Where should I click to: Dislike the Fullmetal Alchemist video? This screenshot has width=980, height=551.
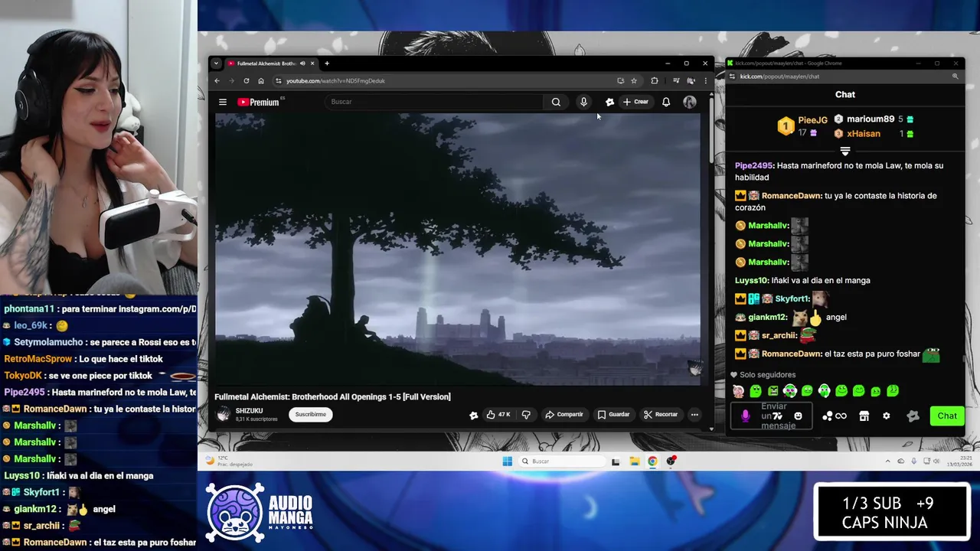tap(526, 414)
